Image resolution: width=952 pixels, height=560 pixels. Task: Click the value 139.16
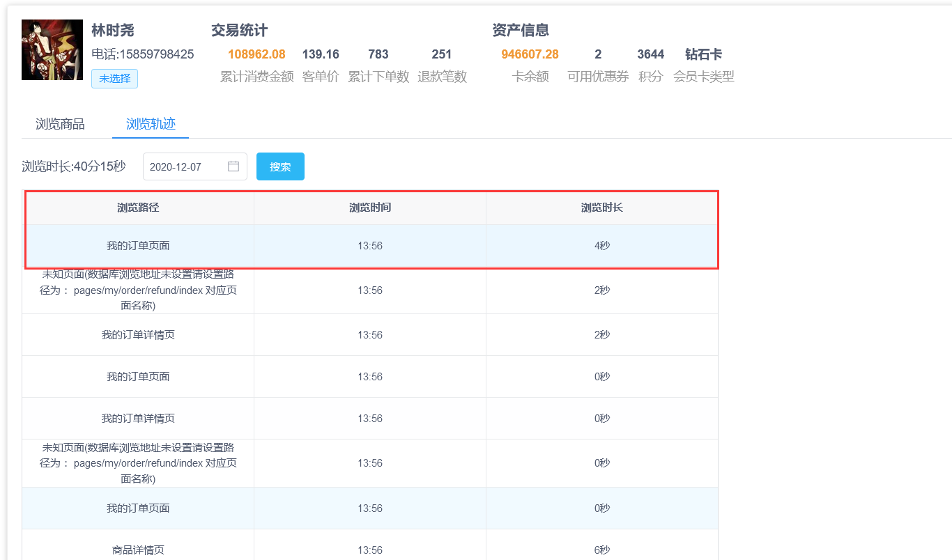(321, 54)
